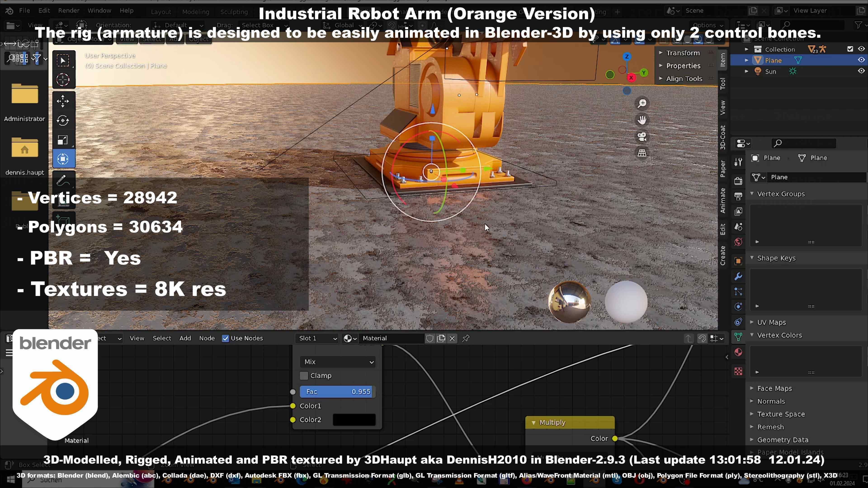Open the Render properties tab
This screenshot has width=868, height=488.
738,181
